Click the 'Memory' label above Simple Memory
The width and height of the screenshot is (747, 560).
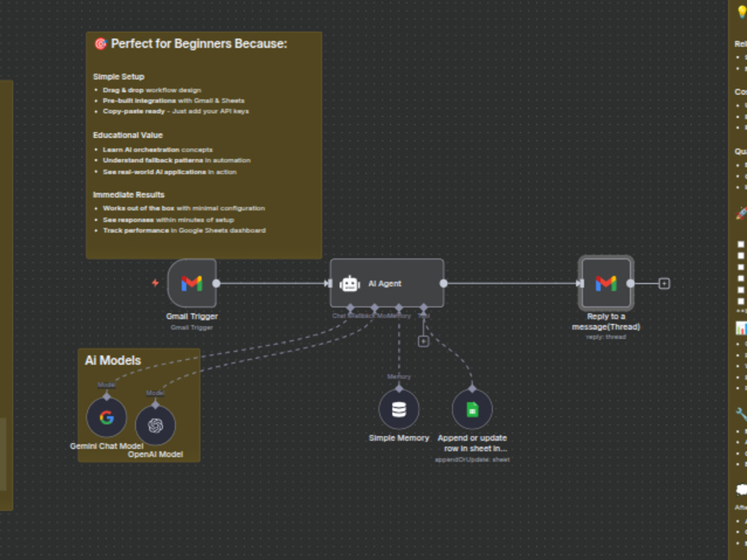tap(399, 376)
